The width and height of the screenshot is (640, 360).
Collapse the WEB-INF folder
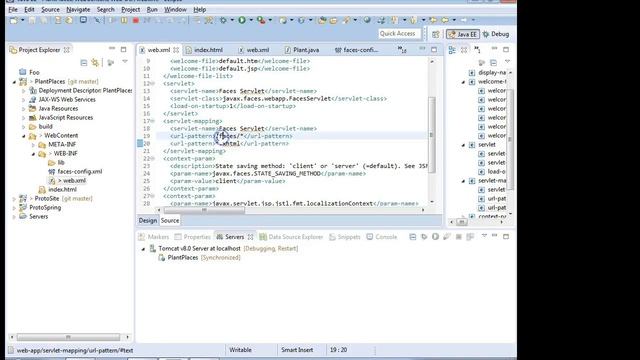point(33,154)
